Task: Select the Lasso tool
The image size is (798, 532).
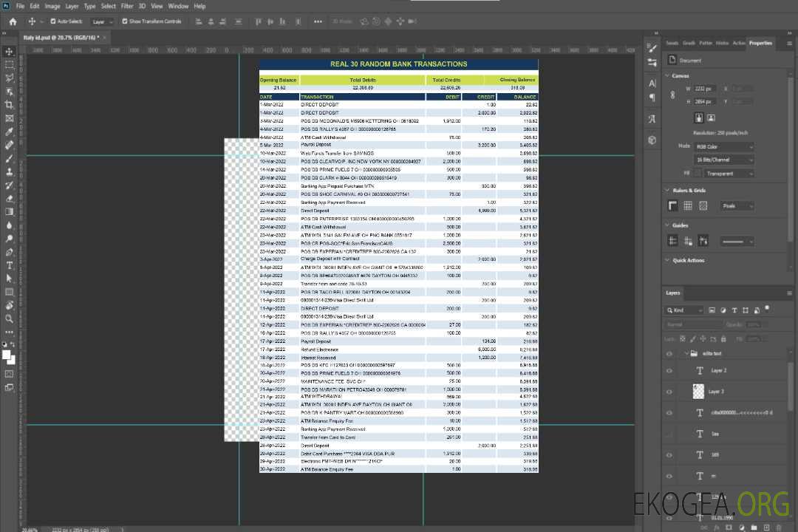Action: (x=9, y=78)
